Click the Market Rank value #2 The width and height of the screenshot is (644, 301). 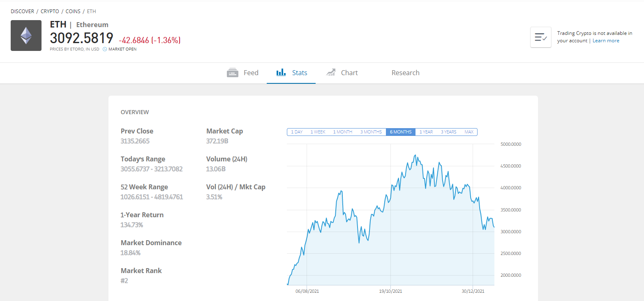125,281
